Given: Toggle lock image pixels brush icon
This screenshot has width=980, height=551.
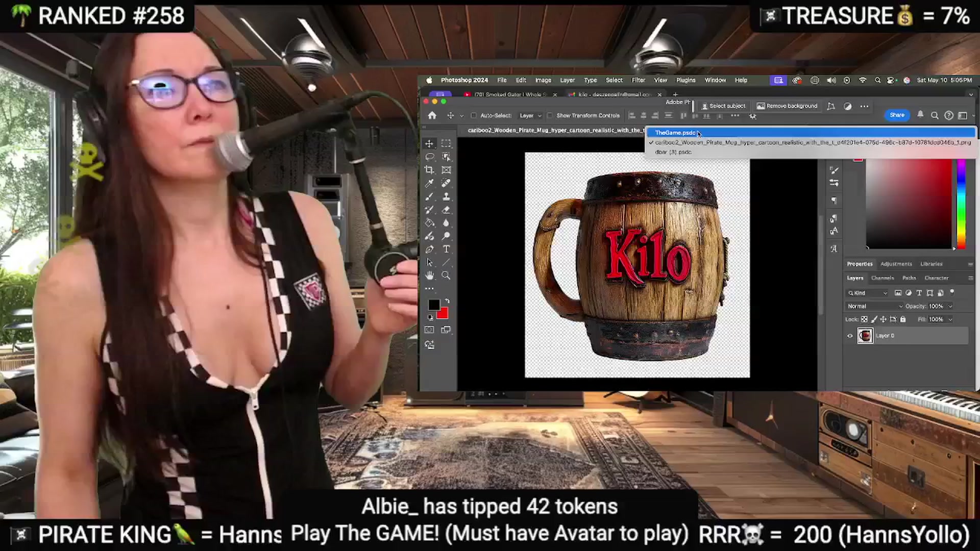Looking at the screenshot, I should coord(874,319).
